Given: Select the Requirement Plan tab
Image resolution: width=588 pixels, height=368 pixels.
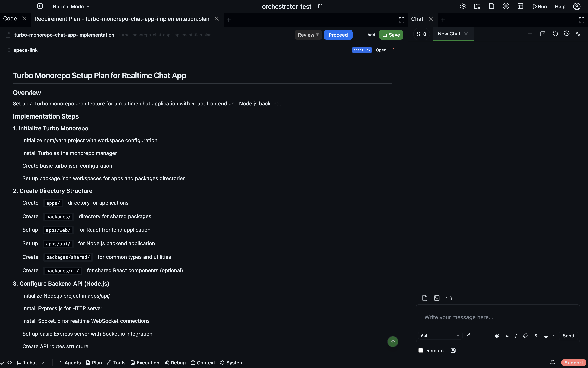Looking at the screenshot, I should tap(122, 19).
